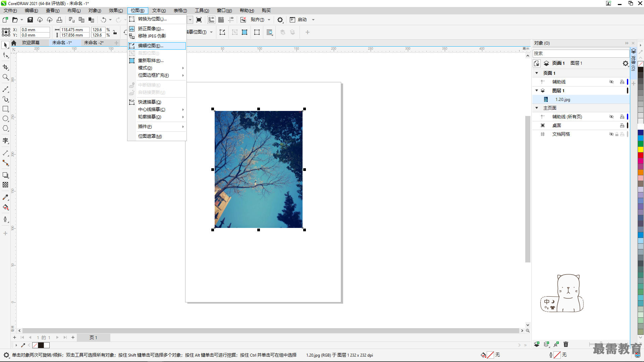Screen dimensions: 644x362
Task: Collapse the 主页面 tree node
Action: pyautogui.click(x=537, y=108)
